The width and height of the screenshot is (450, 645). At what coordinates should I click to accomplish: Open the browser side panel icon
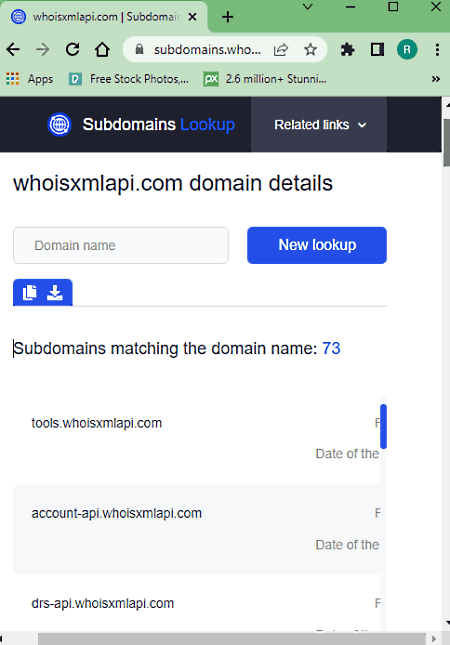tap(377, 50)
